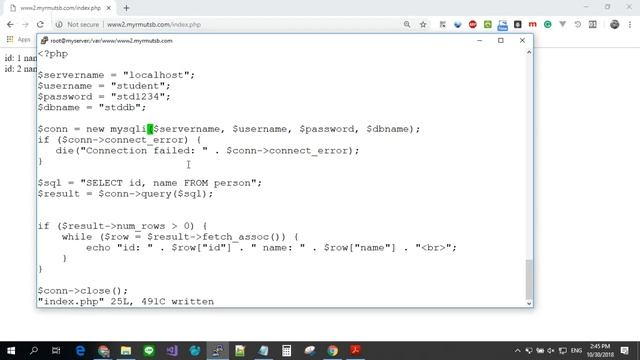This screenshot has width=640, height=360.
Task: Open the PuTTY window system menu icon
Action: click(x=44, y=40)
